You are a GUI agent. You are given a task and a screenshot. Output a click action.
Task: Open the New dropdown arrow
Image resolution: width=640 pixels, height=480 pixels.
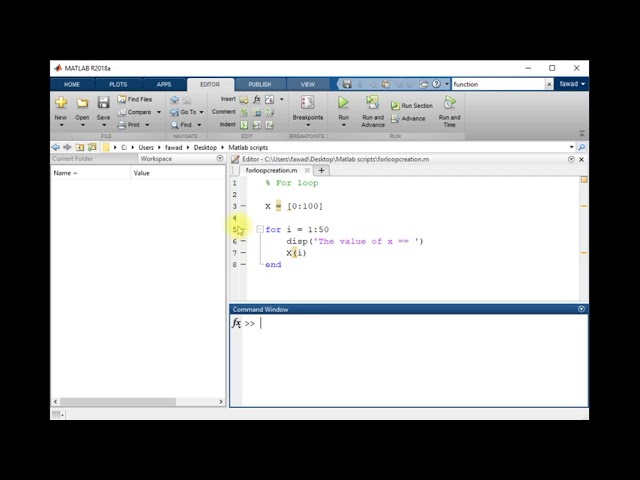tap(61, 125)
